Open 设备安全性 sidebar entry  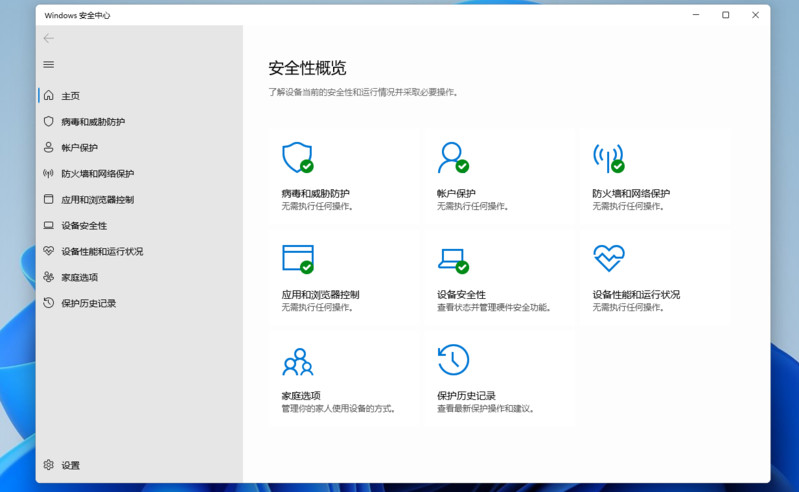pyautogui.click(x=83, y=226)
